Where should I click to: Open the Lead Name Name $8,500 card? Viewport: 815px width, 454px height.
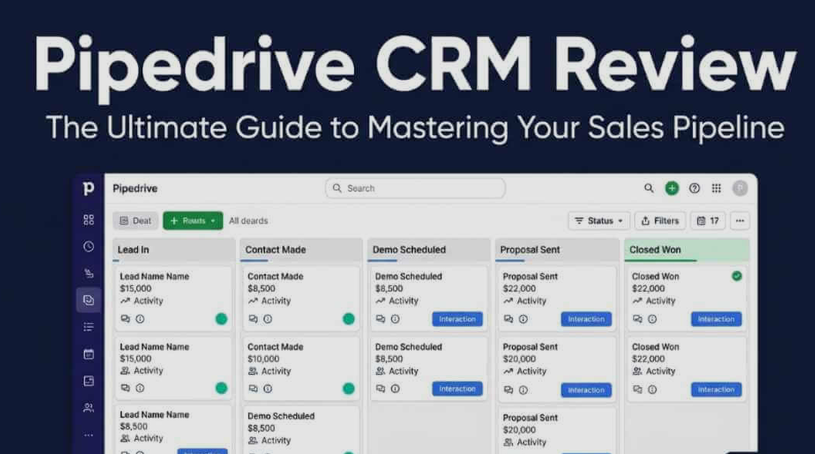click(174, 430)
